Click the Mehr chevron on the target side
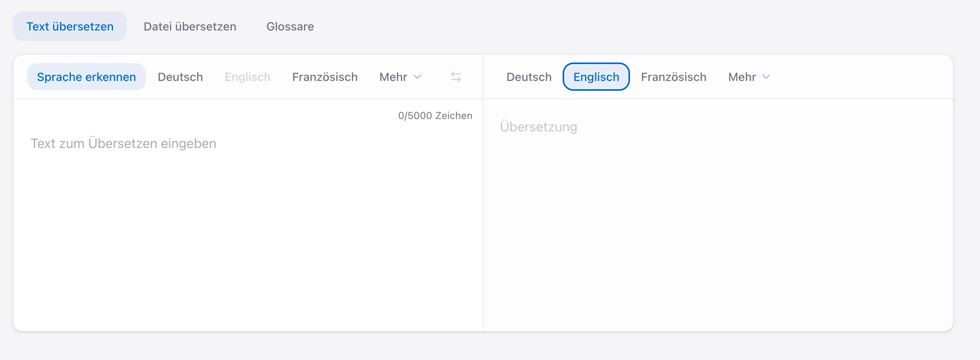Image resolution: width=980 pixels, height=360 pixels. [767, 77]
